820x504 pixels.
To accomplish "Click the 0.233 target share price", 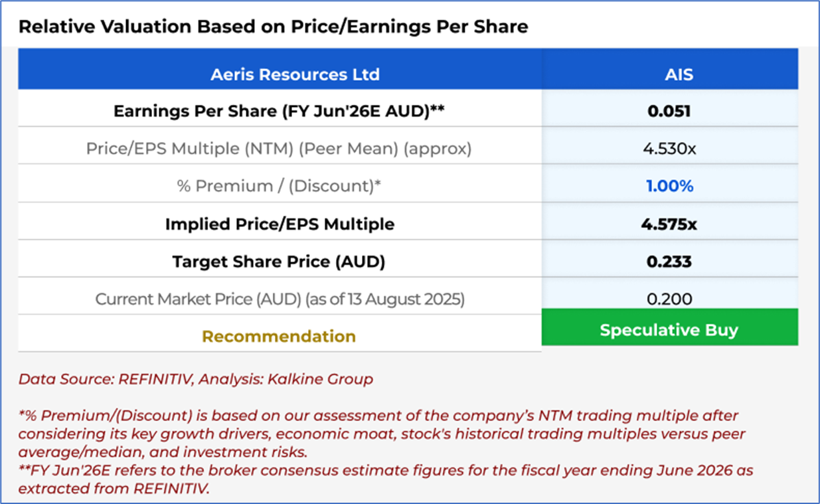I will coord(669,262).
